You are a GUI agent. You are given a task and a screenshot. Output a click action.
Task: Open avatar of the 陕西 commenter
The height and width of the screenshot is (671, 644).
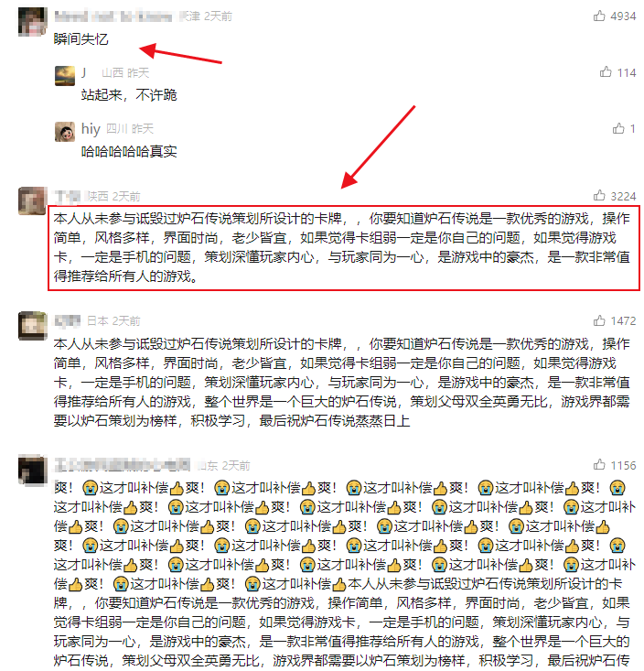[33, 200]
